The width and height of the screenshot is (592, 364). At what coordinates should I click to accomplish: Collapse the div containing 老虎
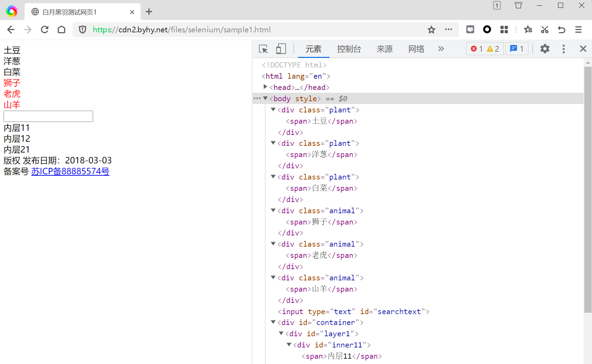pos(273,244)
